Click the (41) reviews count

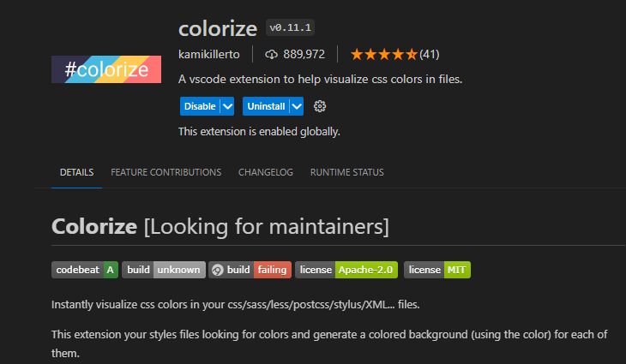pyautogui.click(x=429, y=54)
